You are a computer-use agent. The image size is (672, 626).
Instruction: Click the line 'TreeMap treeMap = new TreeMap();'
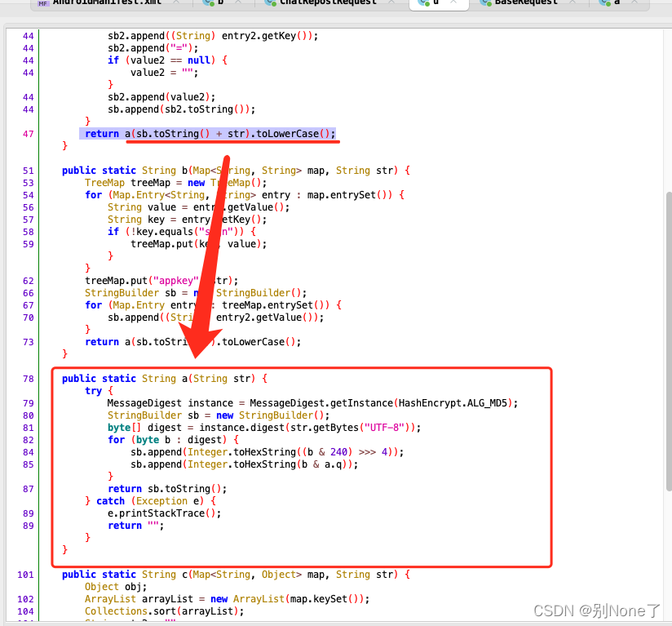click(x=175, y=183)
